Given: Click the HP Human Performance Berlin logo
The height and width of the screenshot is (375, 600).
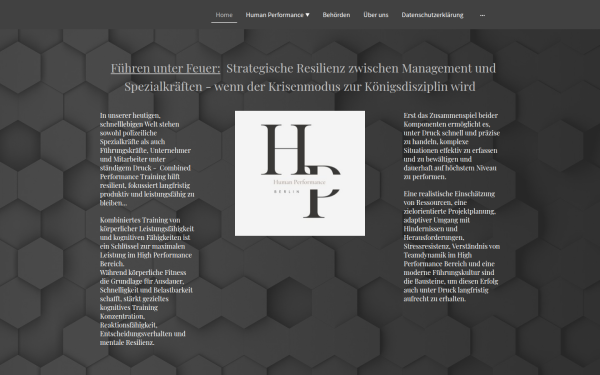Looking at the screenshot, I should coord(300,173).
